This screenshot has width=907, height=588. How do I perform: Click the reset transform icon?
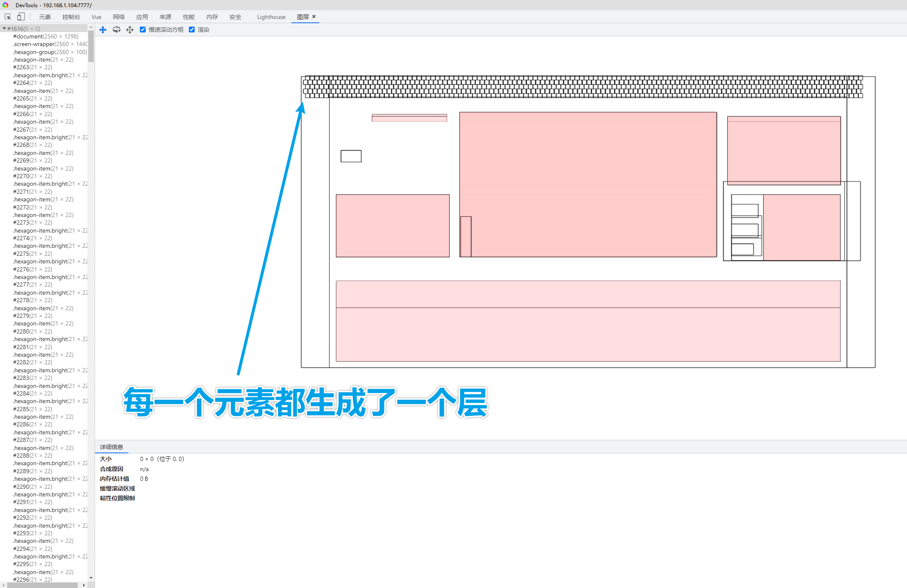[130, 30]
